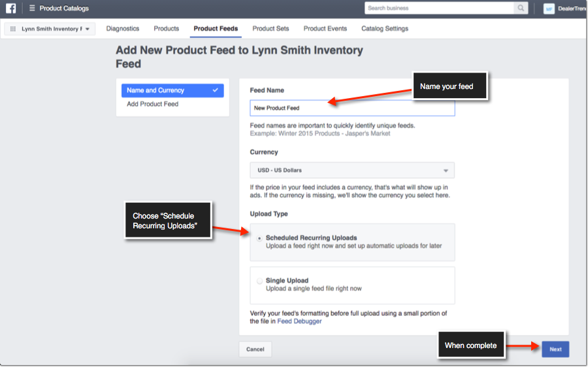Open the Diagnostics tab
The height and width of the screenshot is (367, 588).
click(123, 29)
